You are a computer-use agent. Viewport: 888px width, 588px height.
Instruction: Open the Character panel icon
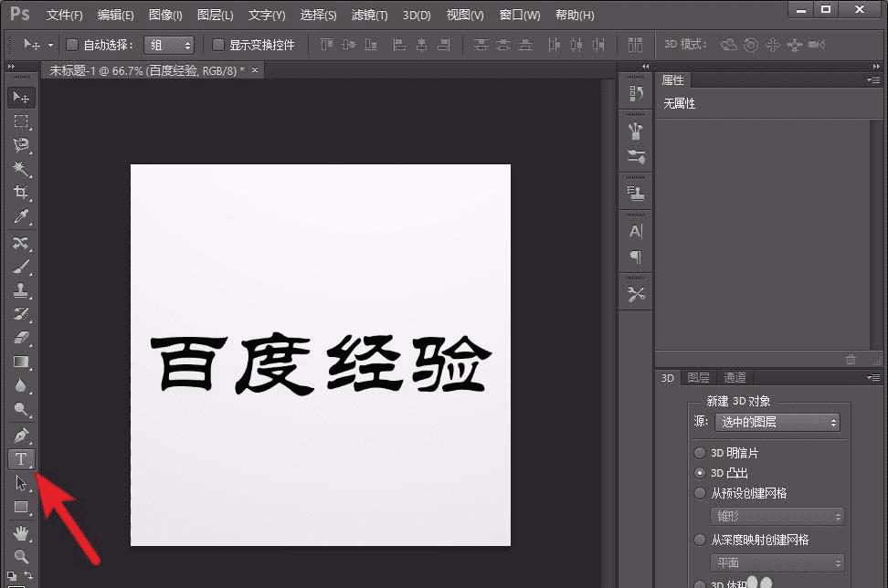tap(636, 232)
